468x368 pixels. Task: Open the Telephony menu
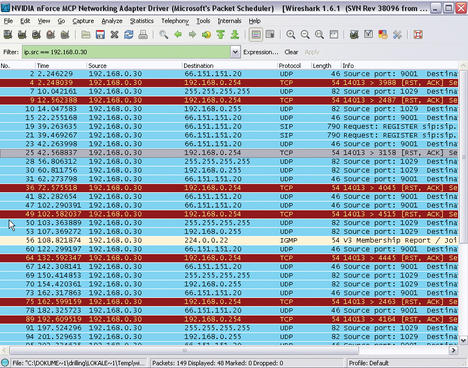pyautogui.click(x=175, y=21)
